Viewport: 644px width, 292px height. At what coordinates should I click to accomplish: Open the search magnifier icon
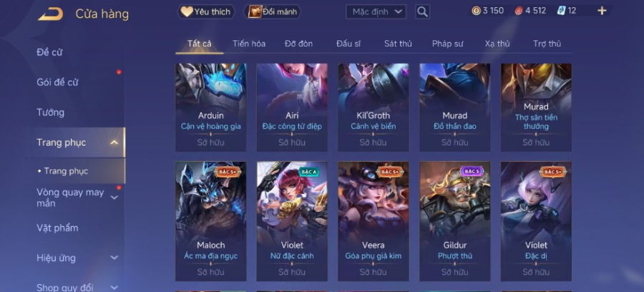(x=422, y=12)
